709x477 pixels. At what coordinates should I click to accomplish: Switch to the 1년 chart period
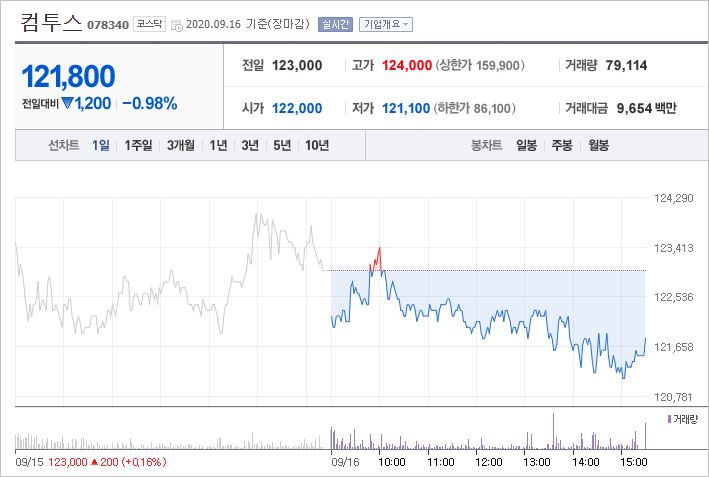[218, 145]
